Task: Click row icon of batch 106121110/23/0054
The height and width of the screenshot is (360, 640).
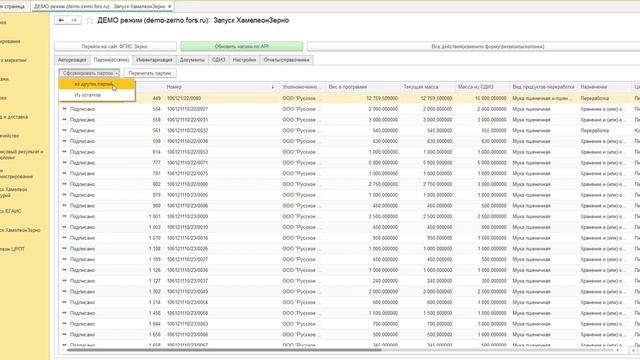Action: coord(64,302)
